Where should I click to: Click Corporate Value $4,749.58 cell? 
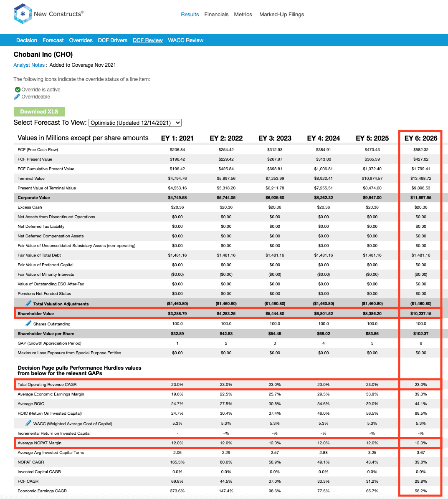point(177,198)
